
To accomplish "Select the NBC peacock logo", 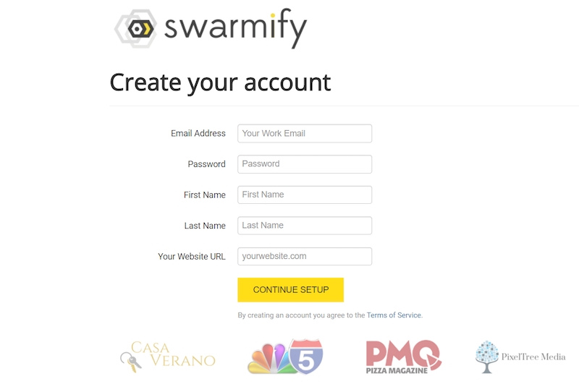I will pyautogui.click(x=269, y=358).
